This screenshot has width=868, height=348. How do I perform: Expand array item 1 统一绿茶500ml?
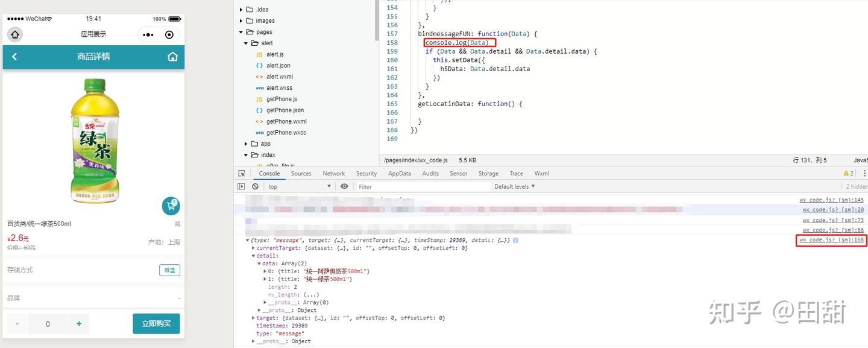265,279
